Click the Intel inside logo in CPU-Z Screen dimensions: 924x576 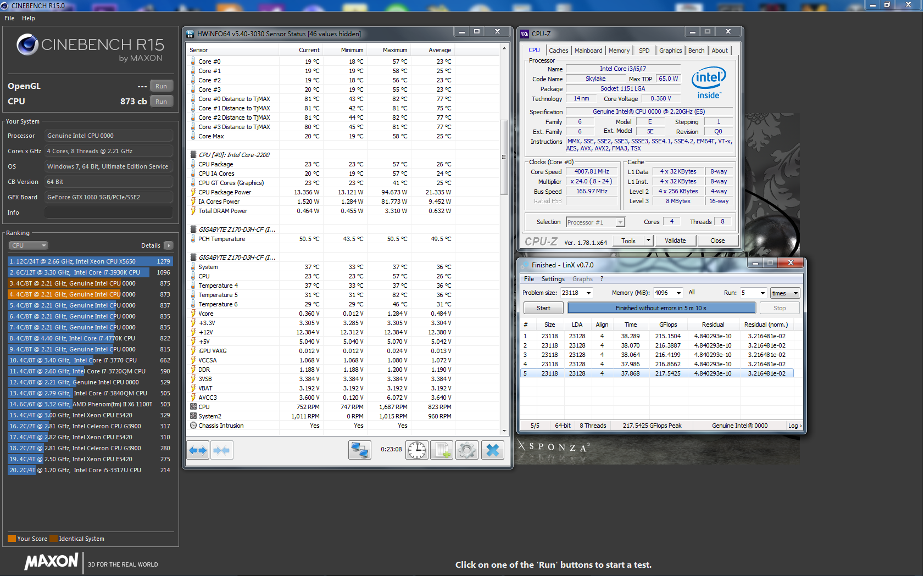tap(709, 83)
